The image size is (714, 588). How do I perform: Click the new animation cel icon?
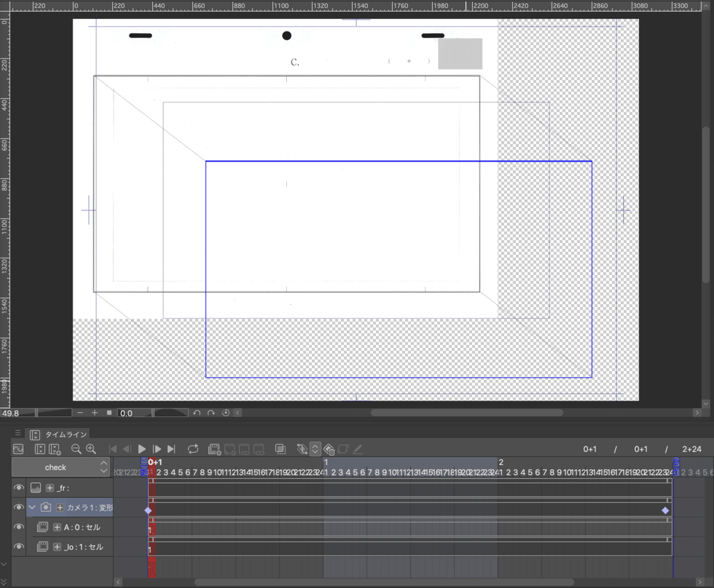point(214,449)
